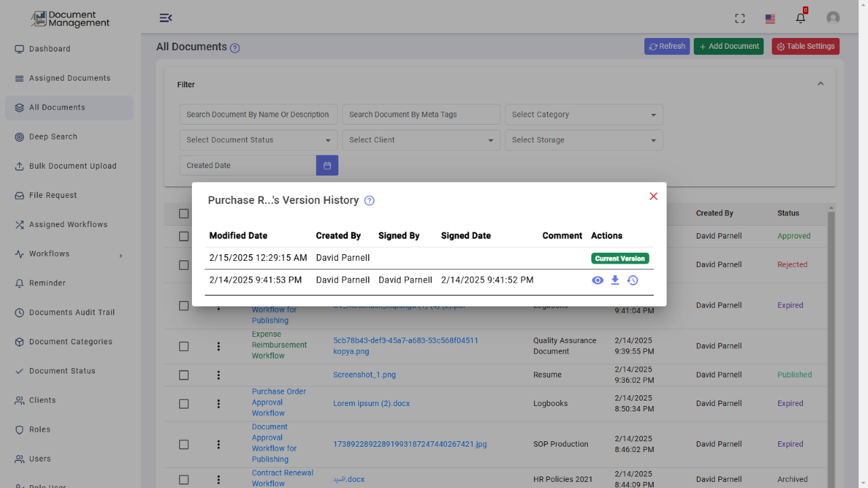Open the Select Category dropdown
The height and width of the screenshot is (488, 868).
(583, 114)
